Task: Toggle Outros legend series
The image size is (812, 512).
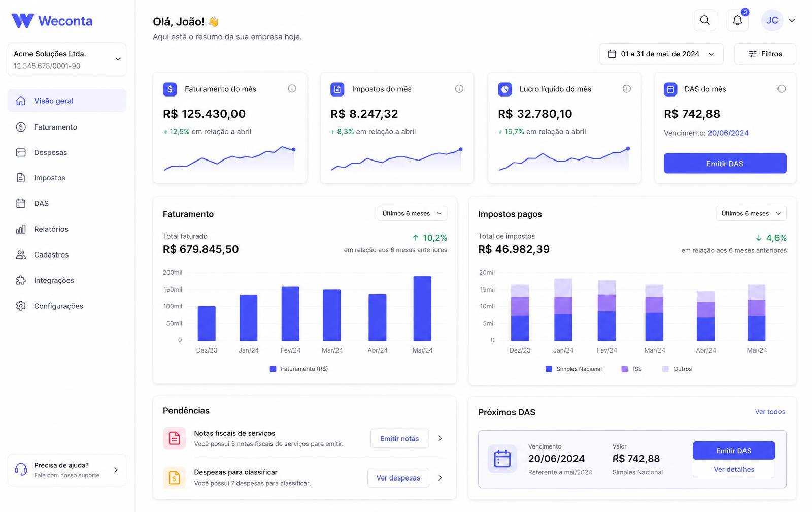Action: pyautogui.click(x=677, y=369)
